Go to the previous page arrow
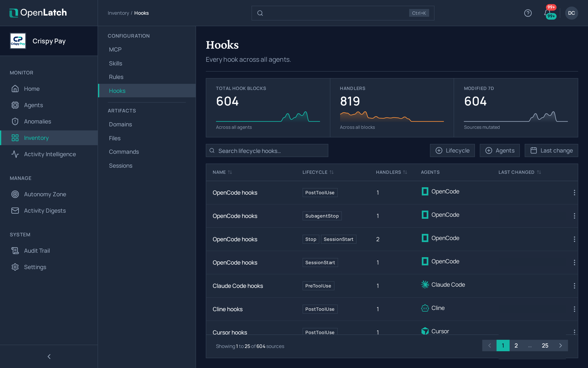 tap(489, 345)
